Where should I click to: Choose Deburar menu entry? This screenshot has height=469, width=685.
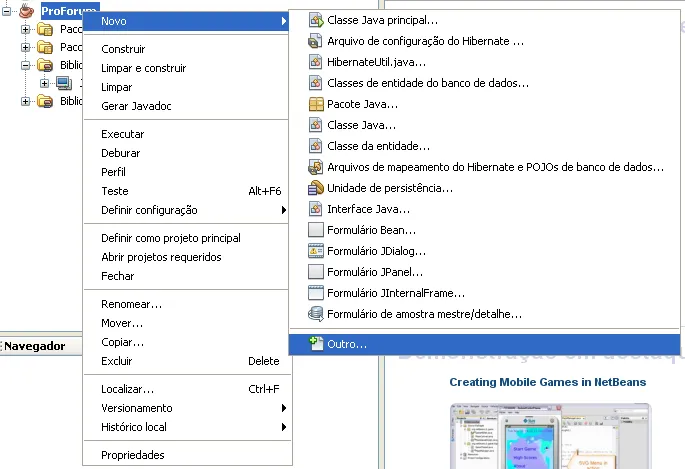point(188,153)
